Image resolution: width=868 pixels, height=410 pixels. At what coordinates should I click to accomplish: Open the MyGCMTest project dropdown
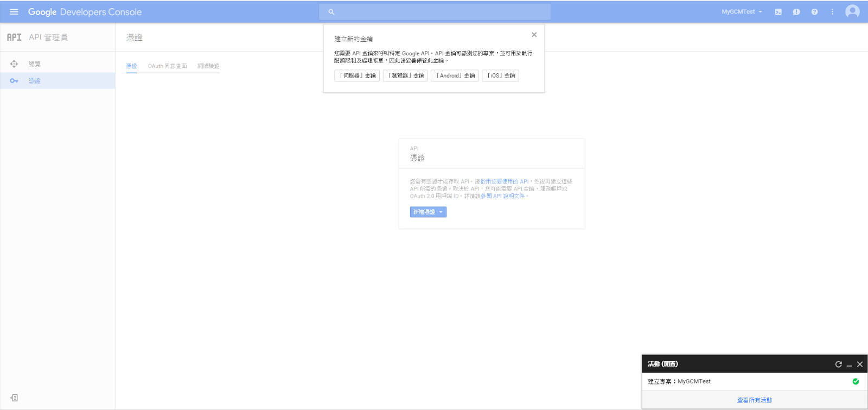(x=742, y=12)
